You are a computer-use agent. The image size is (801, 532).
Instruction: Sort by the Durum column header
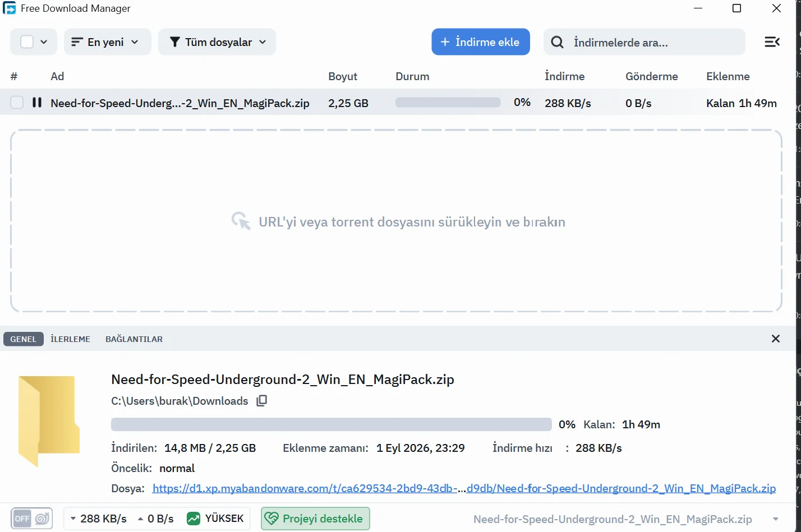point(412,76)
